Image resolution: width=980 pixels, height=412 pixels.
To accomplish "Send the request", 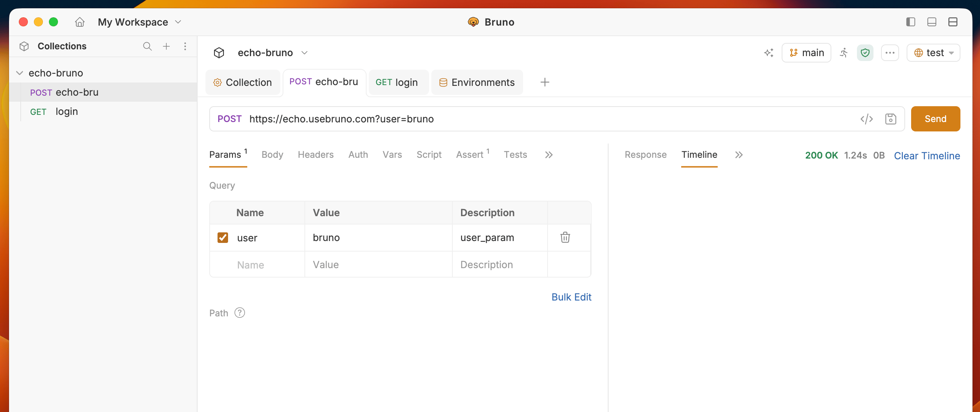I will tap(935, 119).
